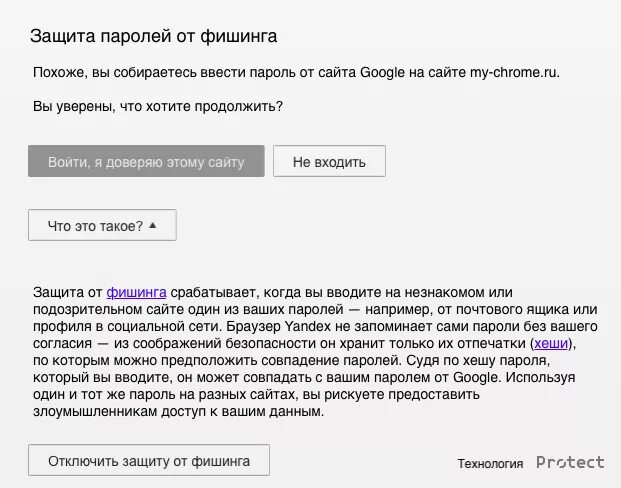The width and height of the screenshot is (621, 488).
Task: Click "Защита от" starting the explanation
Action: coord(67,292)
